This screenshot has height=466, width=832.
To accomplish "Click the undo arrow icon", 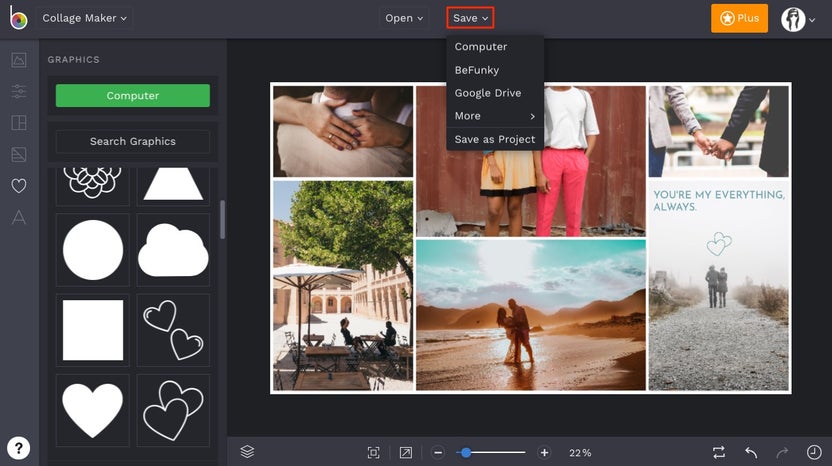I will tap(751, 453).
